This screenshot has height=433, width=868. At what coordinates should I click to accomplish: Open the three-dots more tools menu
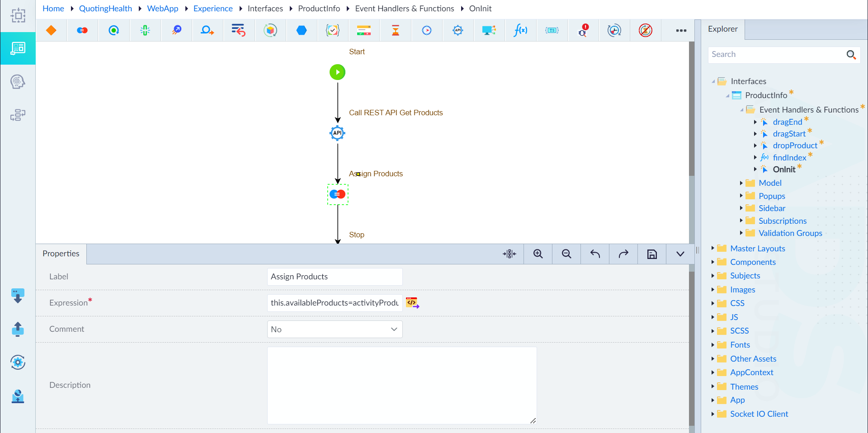click(x=681, y=30)
